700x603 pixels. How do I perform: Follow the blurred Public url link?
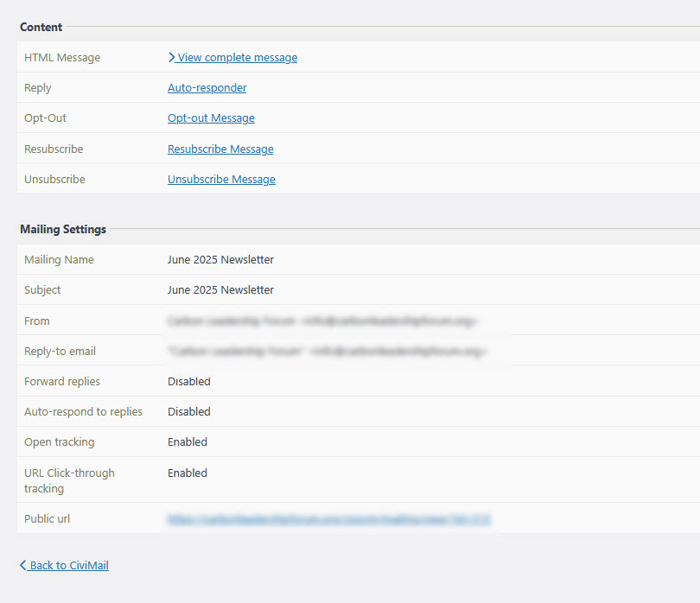click(329, 519)
